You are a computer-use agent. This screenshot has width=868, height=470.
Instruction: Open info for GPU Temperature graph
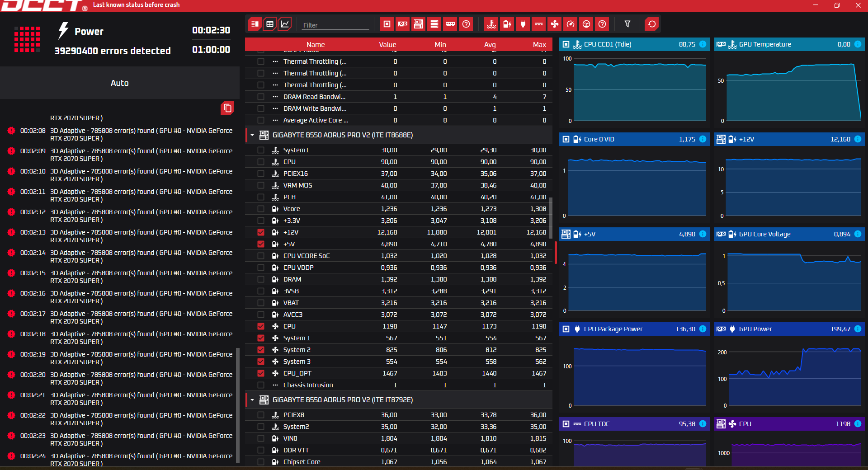tap(858, 44)
